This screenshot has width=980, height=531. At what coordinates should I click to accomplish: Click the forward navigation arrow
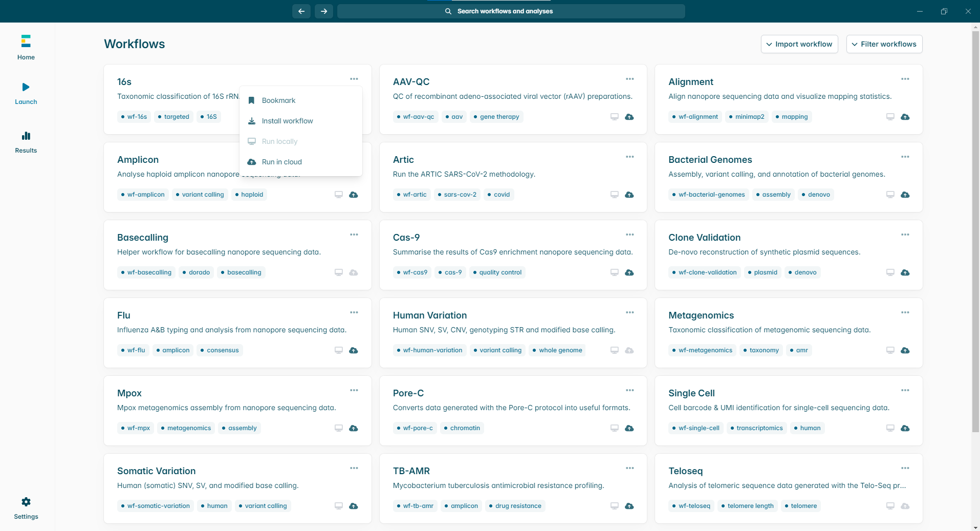coord(323,11)
